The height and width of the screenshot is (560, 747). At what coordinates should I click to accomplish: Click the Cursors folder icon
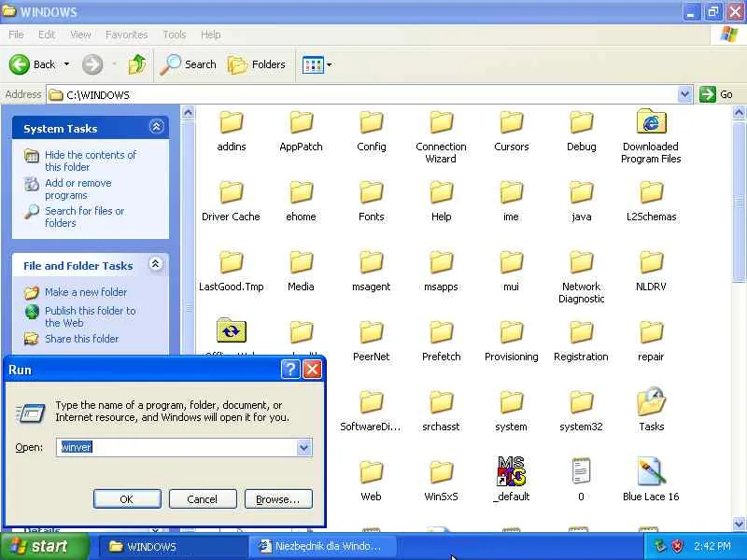511,123
